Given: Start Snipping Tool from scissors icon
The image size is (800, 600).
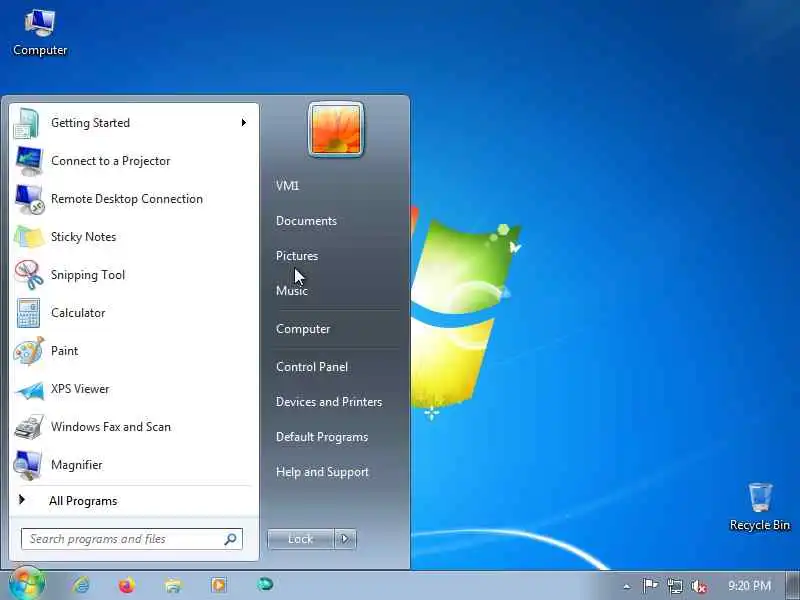Looking at the screenshot, I should (x=29, y=275).
